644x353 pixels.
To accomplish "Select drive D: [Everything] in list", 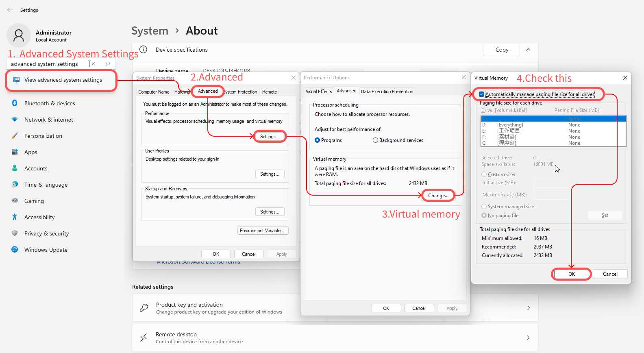I will (553, 125).
